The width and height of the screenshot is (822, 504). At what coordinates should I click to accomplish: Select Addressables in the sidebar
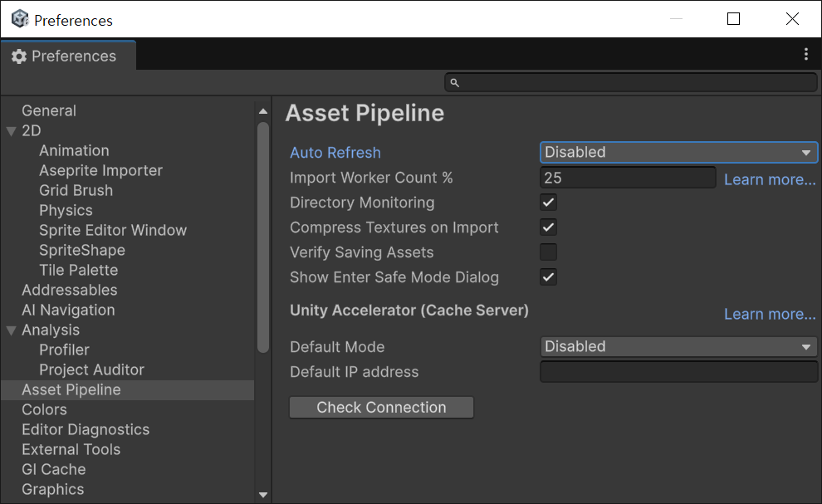point(69,290)
